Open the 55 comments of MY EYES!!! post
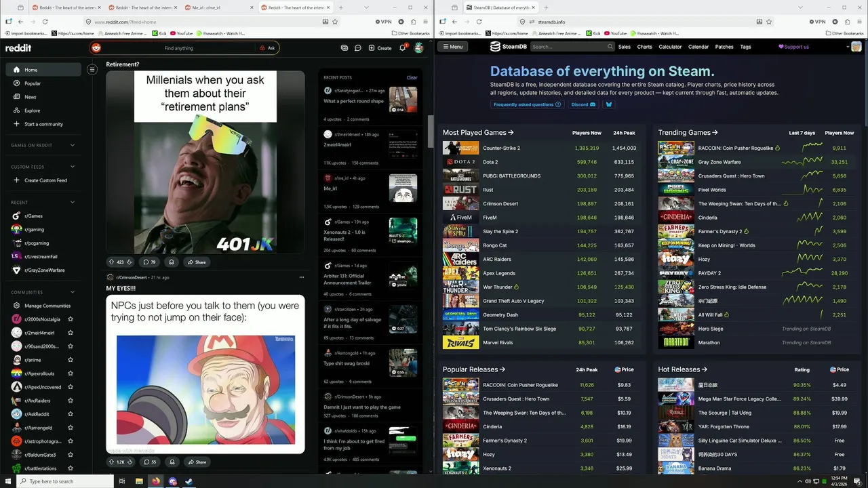868x488 pixels. (149, 462)
